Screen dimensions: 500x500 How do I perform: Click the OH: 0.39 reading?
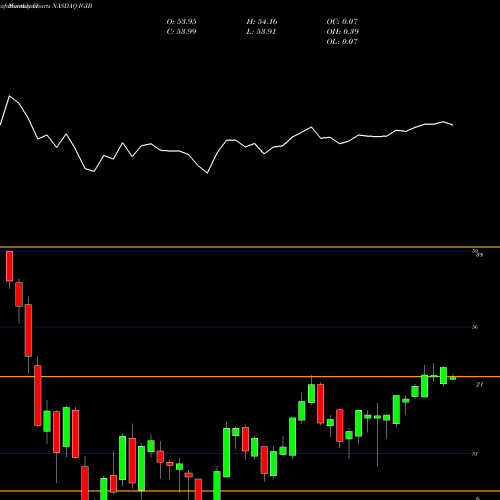click(342, 32)
